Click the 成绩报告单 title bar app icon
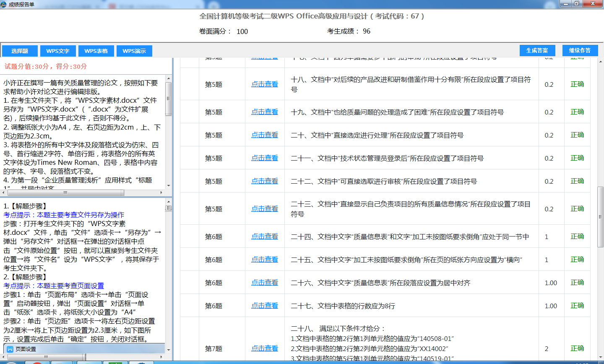The width and height of the screenshot is (604, 364). 4,4
